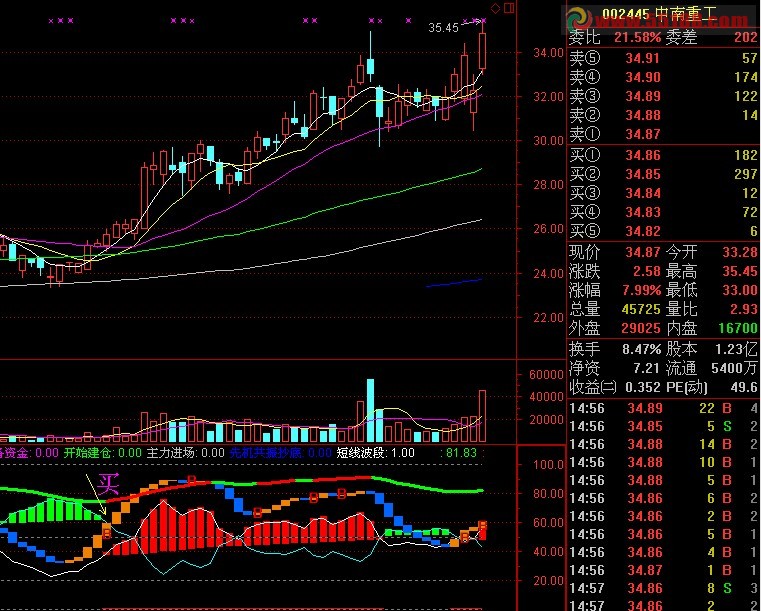
Task: Click the 35.45 high price label
Action: [x=443, y=28]
